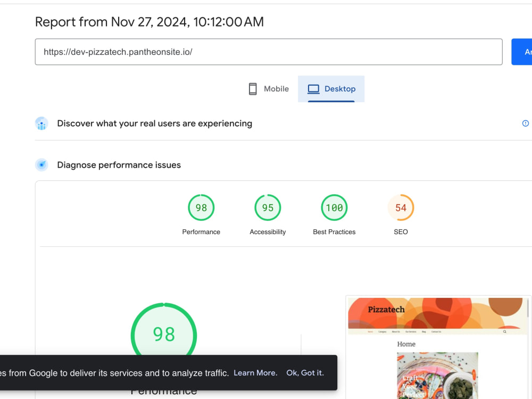The image size is (532, 399).
Task: Open the Pizzatech page screenshot thumbnail
Action: pos(438,348)
